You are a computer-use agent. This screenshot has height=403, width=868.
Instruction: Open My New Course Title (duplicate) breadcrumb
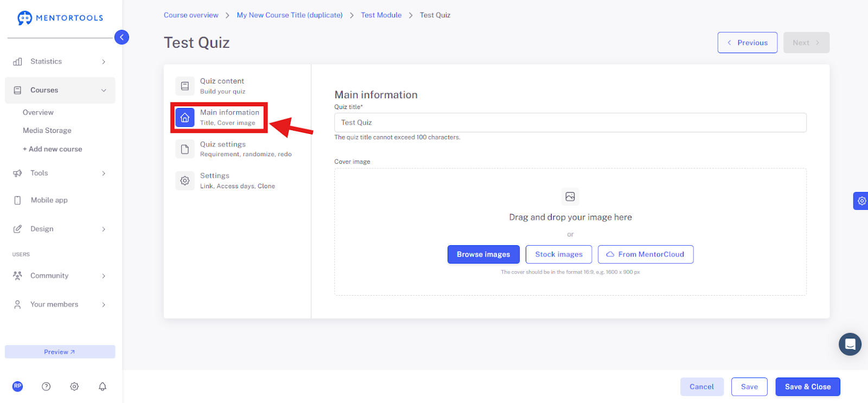[290, 15]
